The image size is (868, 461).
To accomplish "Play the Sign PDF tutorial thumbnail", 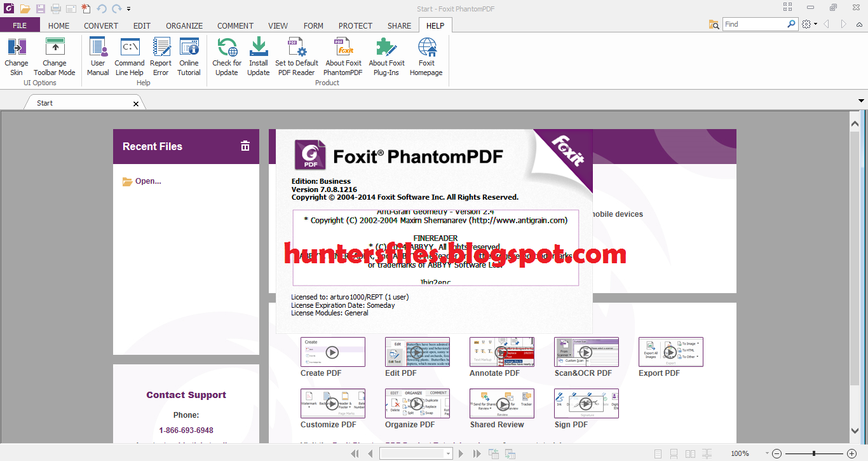I will [x=586, y=403].
